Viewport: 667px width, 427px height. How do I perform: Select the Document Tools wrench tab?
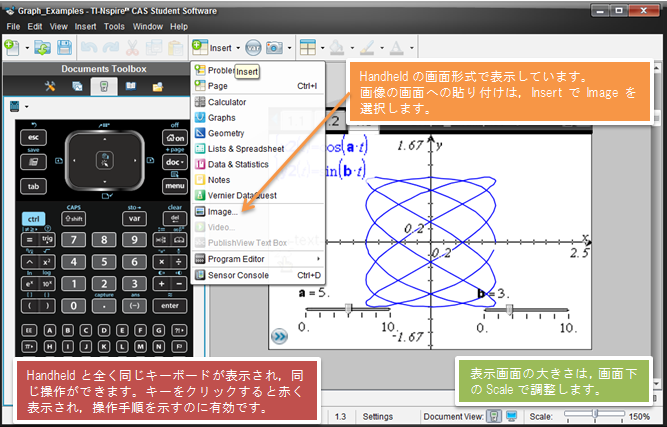50,86
